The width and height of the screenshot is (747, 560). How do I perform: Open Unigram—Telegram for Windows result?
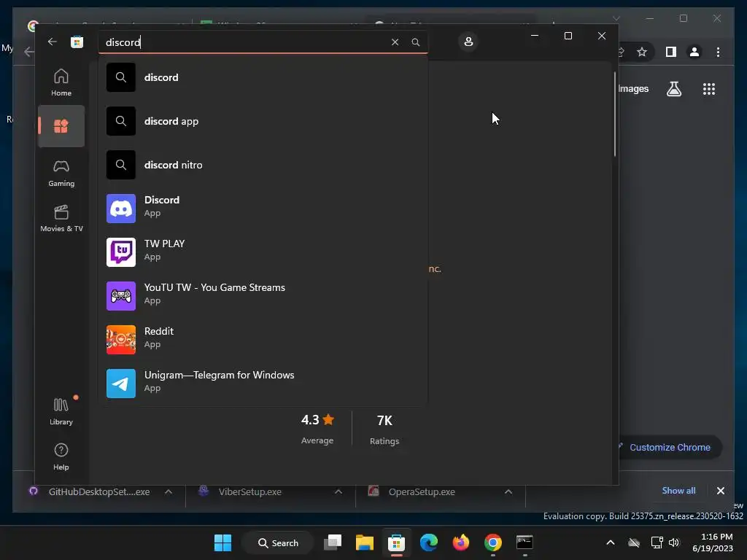(263, 384)
